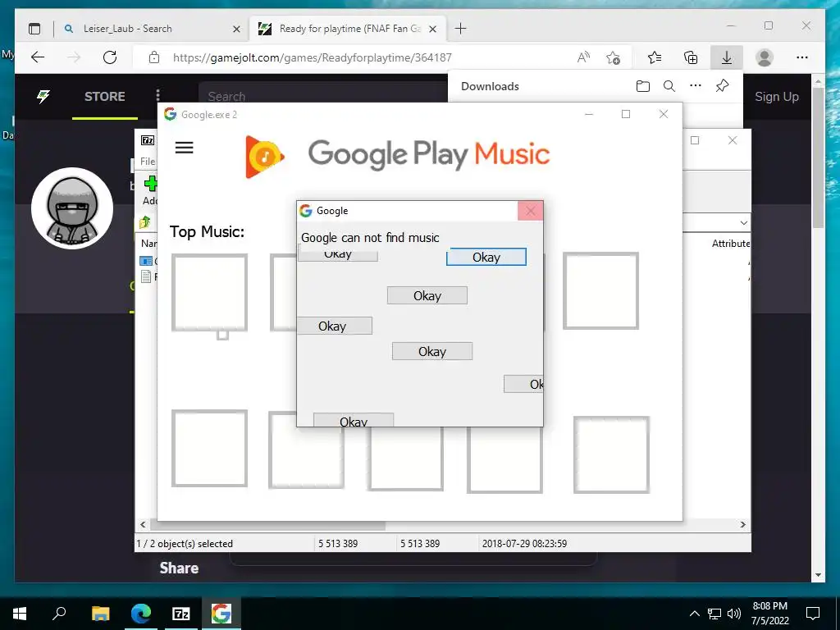The width and height of the screenshot is (840, 630).
Task: Select last album thumbnail in bottom row
Action: point(611,454)
